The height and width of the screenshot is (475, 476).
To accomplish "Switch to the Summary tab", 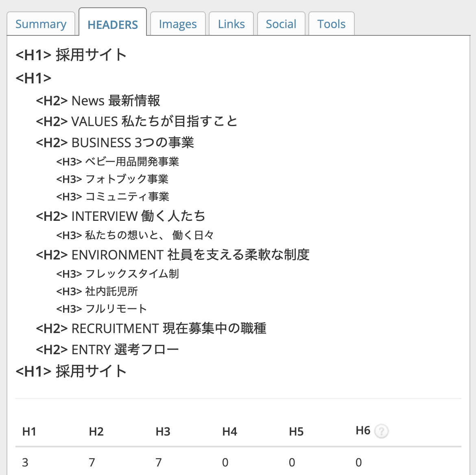I will pos(41,24).
